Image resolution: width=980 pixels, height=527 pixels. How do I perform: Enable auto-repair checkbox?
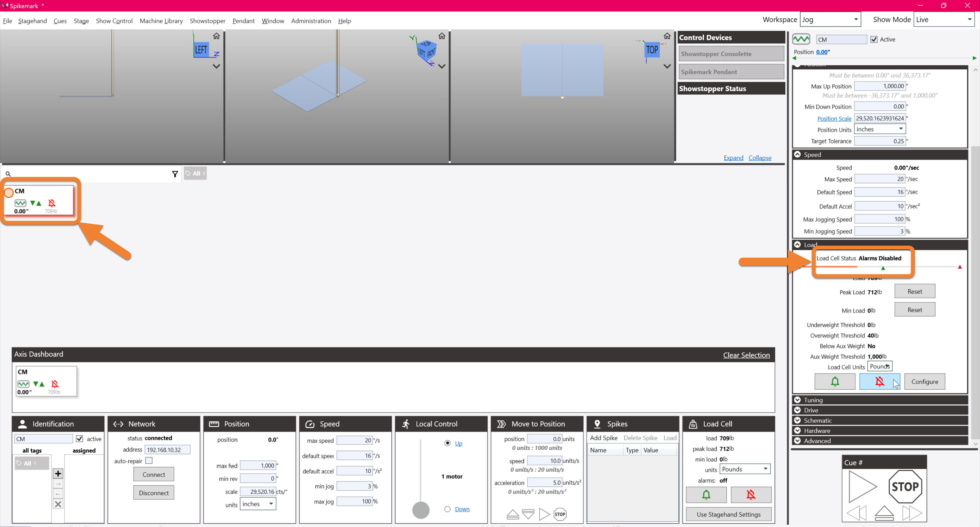149,460
